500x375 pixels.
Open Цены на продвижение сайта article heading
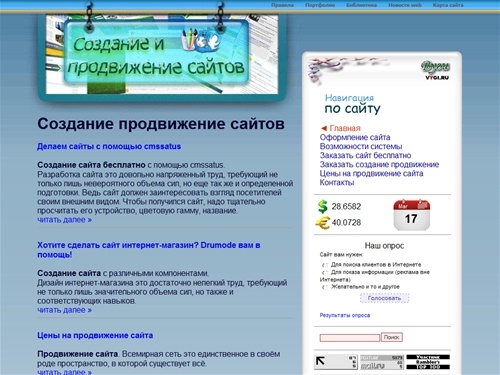click(95, 335)
